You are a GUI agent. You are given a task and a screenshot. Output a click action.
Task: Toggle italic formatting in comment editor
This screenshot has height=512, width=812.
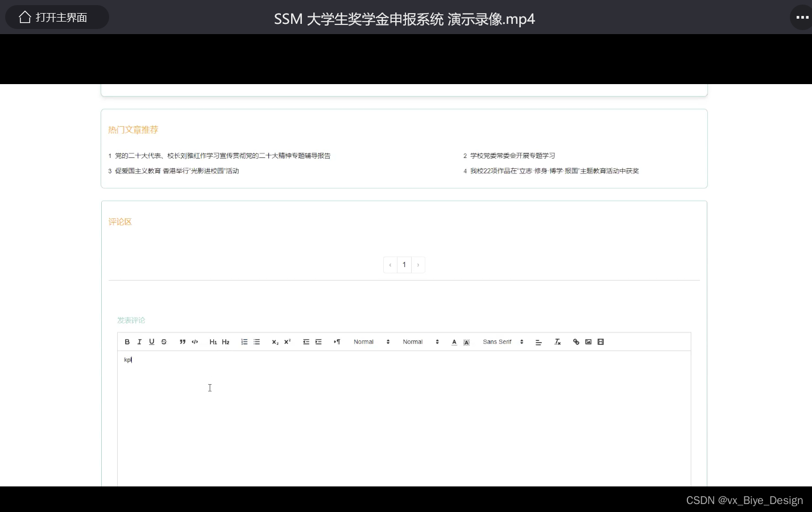coord(139,342)
